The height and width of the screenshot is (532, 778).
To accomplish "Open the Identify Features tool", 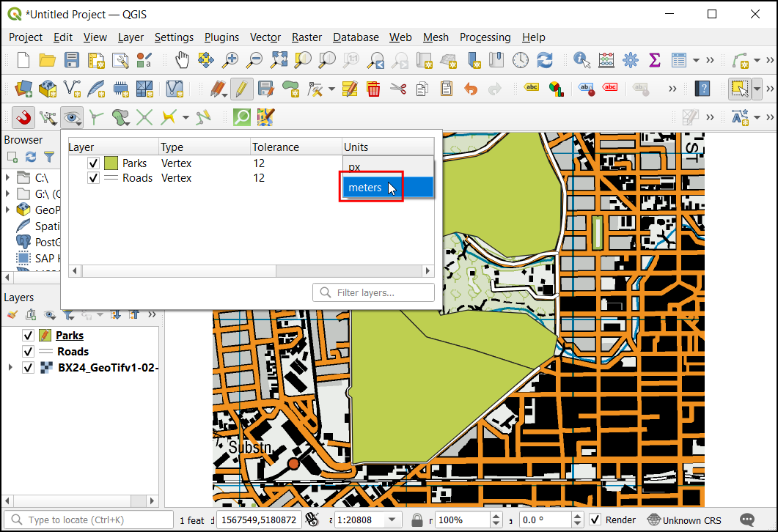I will [582, 60].
